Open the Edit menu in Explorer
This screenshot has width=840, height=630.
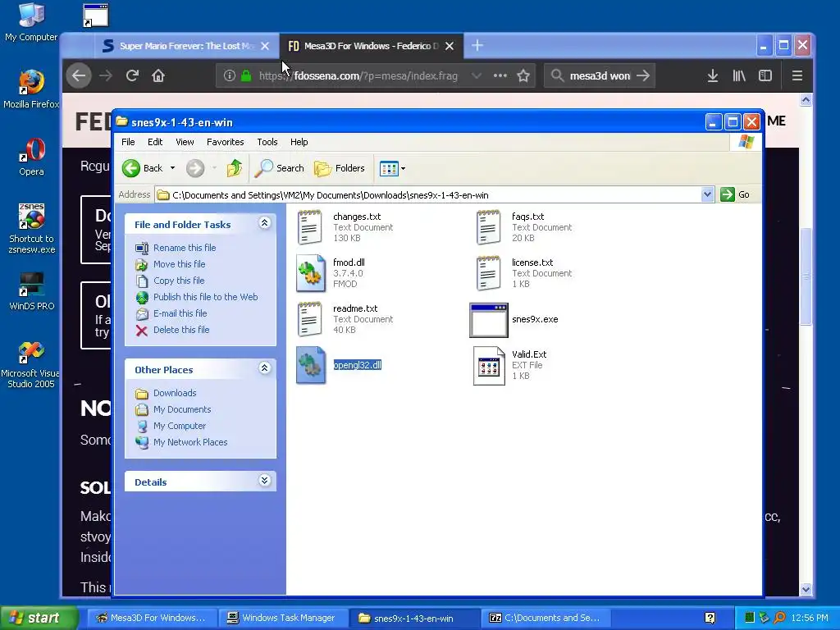(x=155, y=142)
